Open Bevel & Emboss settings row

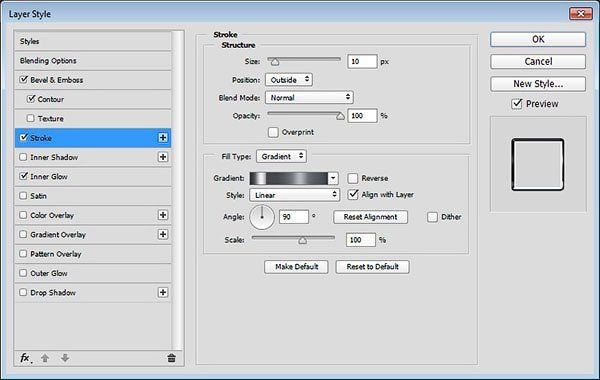tap(93, 80)
